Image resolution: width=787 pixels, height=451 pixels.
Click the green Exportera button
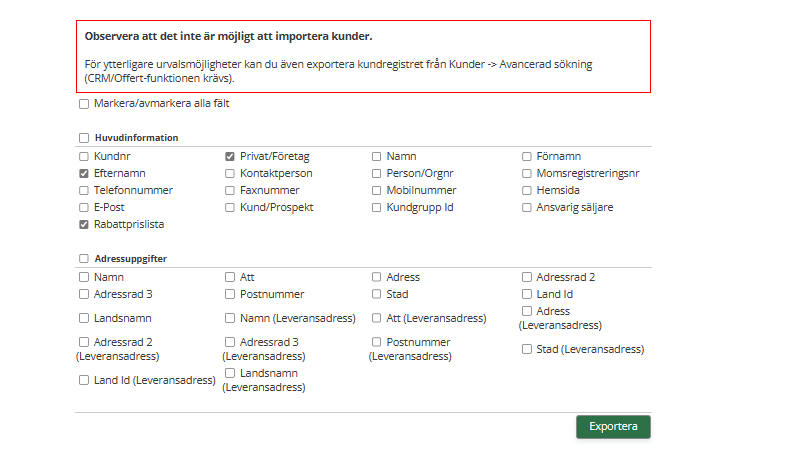tap(613, 427)
